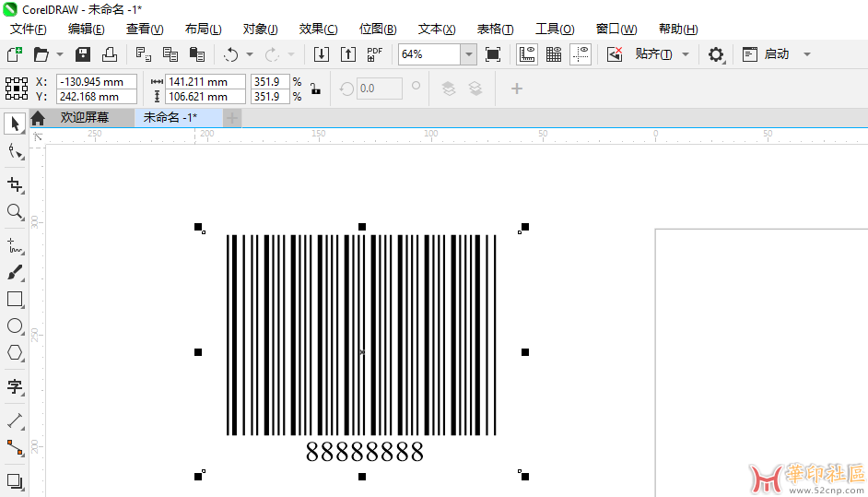Select the Shape edit tool

(15, 151)
